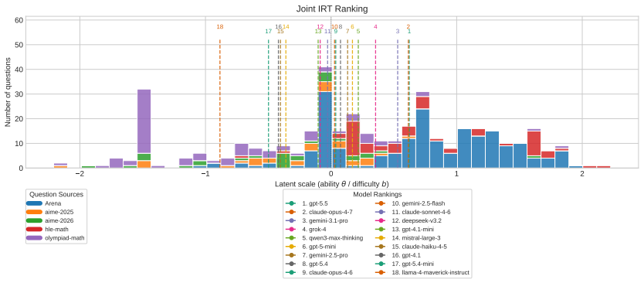Click rank label '3' above the purple dashed line
644x283 pixels.
coord(398,31)
